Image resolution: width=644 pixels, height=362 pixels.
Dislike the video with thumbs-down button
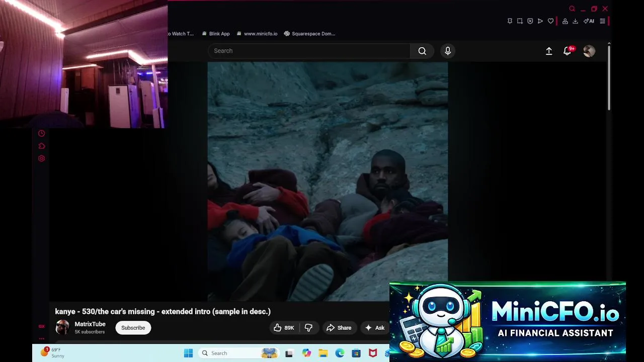coord(308,328)
